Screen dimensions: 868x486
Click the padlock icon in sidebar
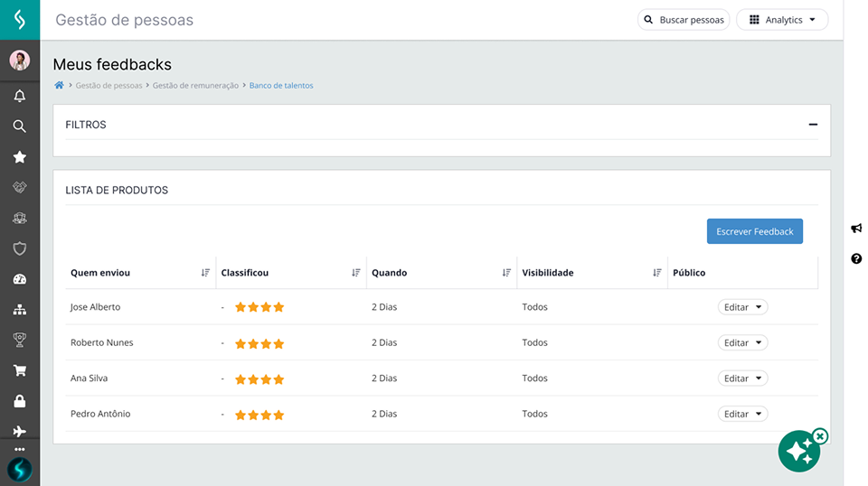20,401
